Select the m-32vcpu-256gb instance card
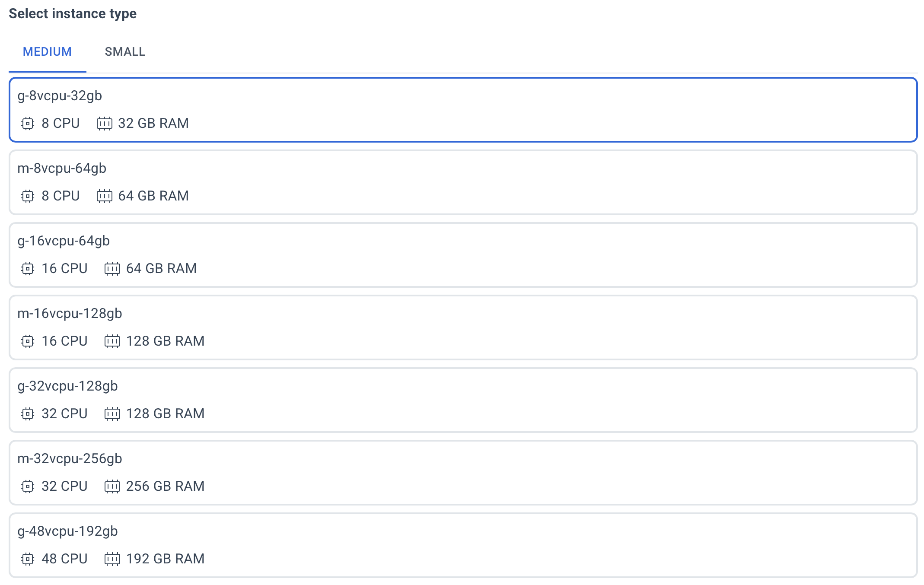 tap(462, 473)
